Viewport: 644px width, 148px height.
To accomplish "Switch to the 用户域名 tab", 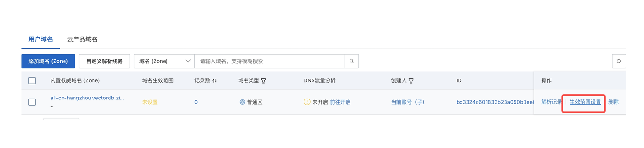I will tap(40, 39).
